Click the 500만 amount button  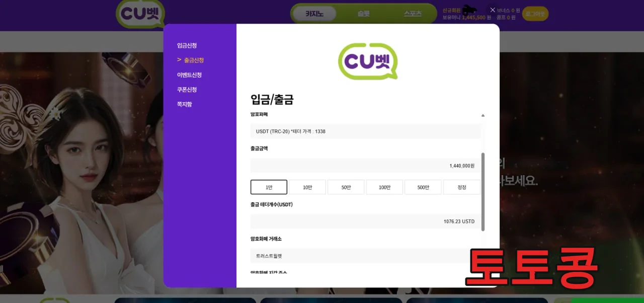click(423, 187)
